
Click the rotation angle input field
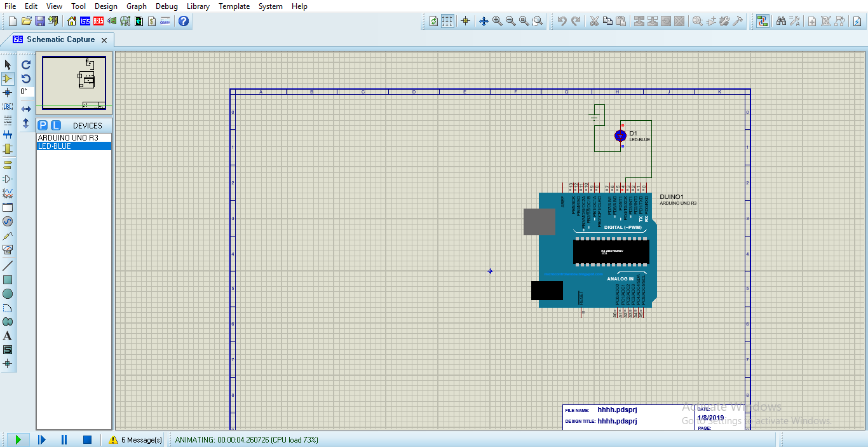(26, 92)
